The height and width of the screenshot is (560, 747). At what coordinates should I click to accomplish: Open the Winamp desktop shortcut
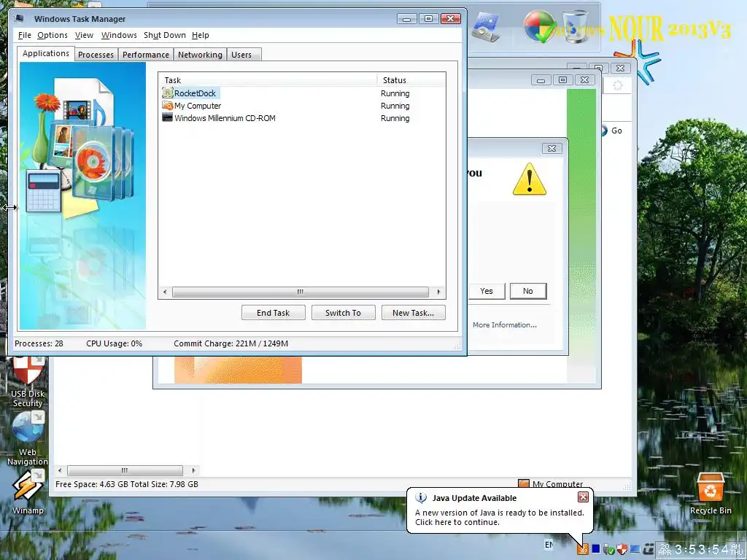(x=28, y=492)
